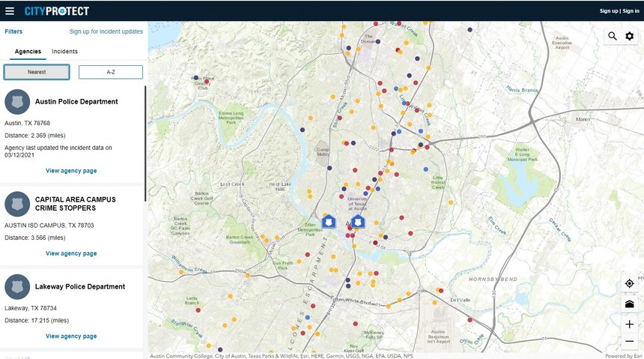Click Austin Police Department badge icon

point(17,102)
